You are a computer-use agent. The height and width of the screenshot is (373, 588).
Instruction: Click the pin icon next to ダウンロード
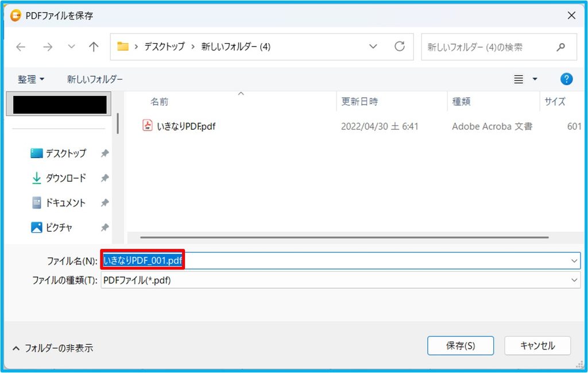(x=105, y=178)
